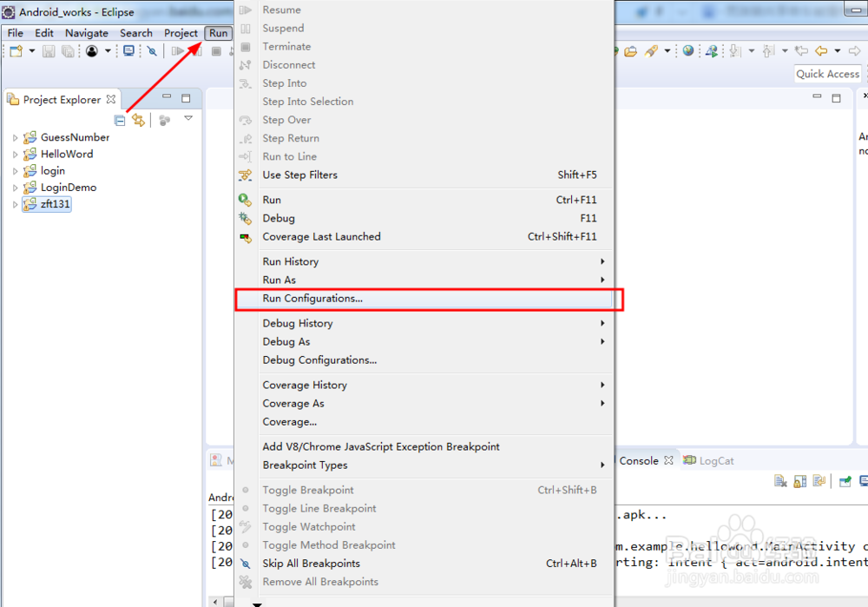Toggle Scroll Lock in Console toolbar
The image size is (868, 607).
800,481
